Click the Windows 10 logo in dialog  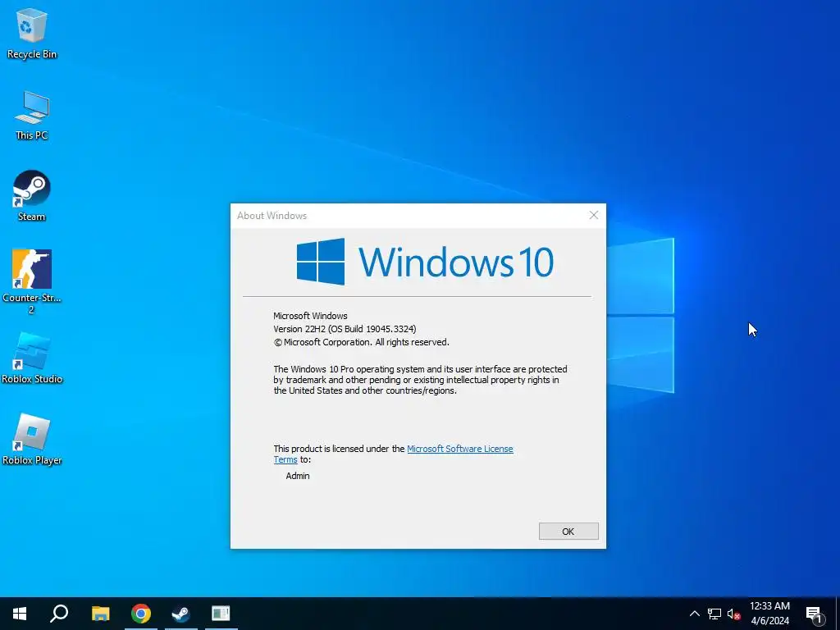coord(425,262)
